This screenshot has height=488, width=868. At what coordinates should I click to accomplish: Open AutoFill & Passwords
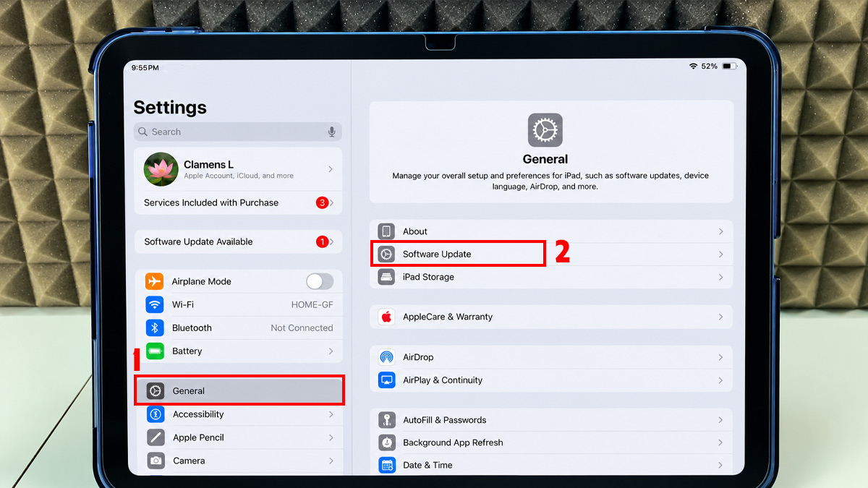(551, 420)
